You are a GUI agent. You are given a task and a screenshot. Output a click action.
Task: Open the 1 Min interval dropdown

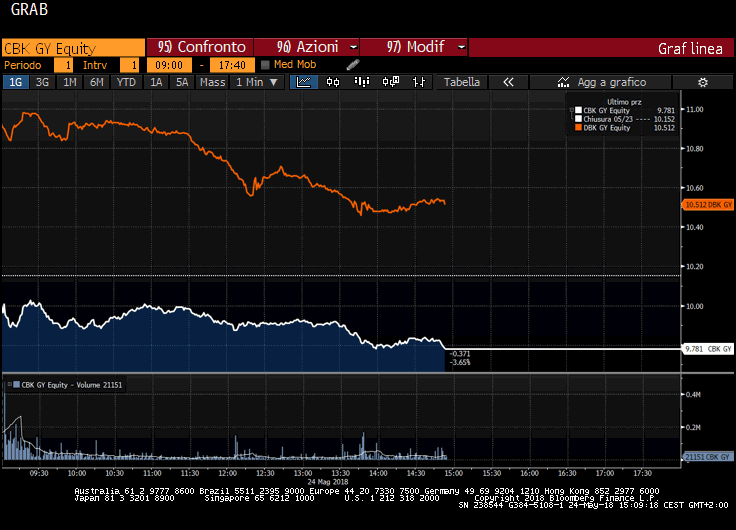(x=255, y=82)
